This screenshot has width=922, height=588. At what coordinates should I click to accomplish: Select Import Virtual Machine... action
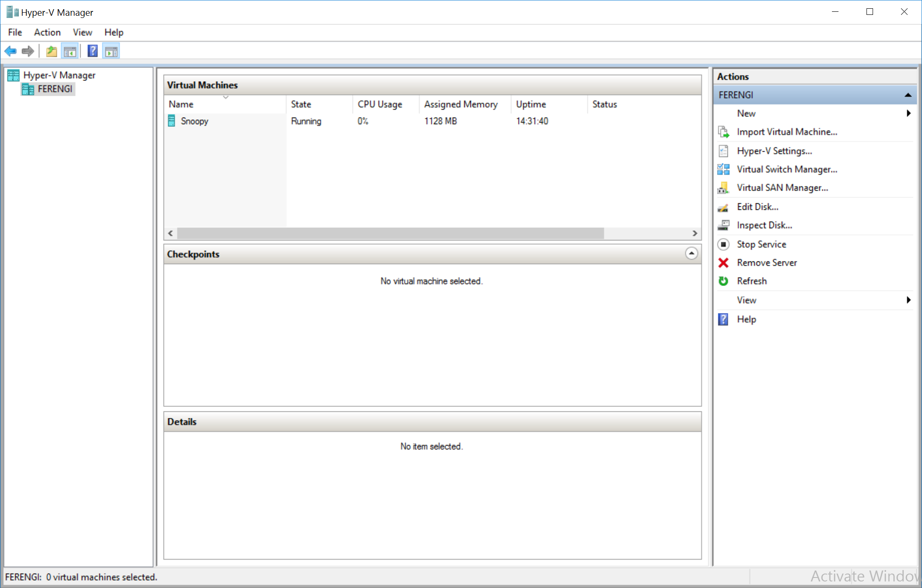(x=787, y=132)
